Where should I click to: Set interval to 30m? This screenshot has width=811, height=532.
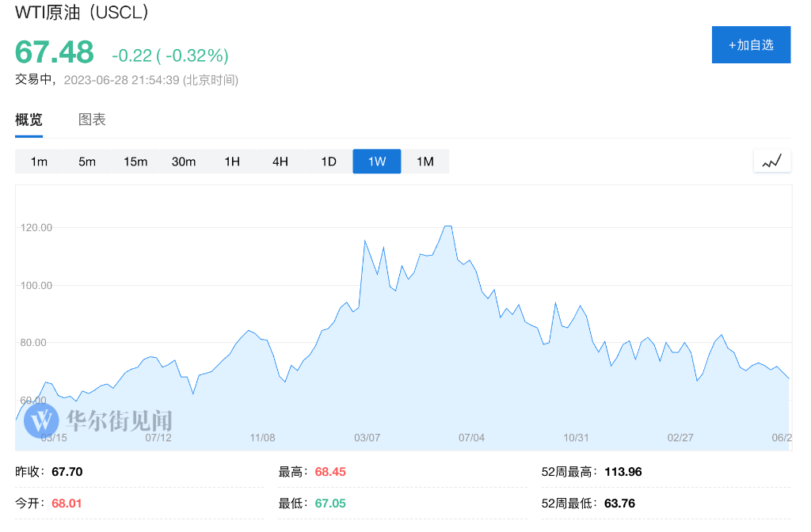click(x=184, y=161)
